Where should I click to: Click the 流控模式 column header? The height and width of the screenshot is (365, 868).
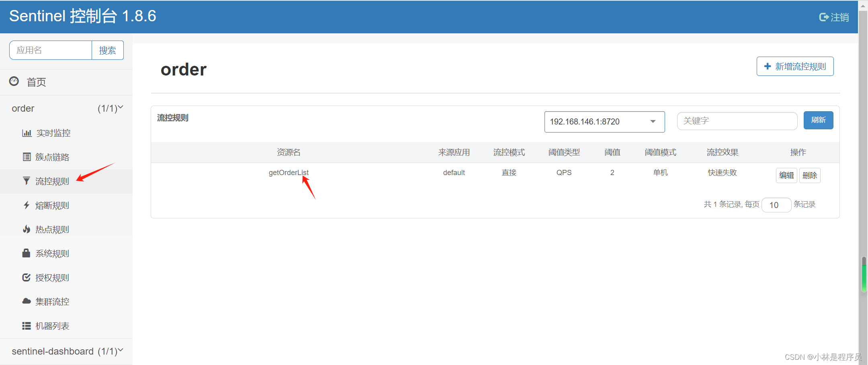(x=509, y=152)
